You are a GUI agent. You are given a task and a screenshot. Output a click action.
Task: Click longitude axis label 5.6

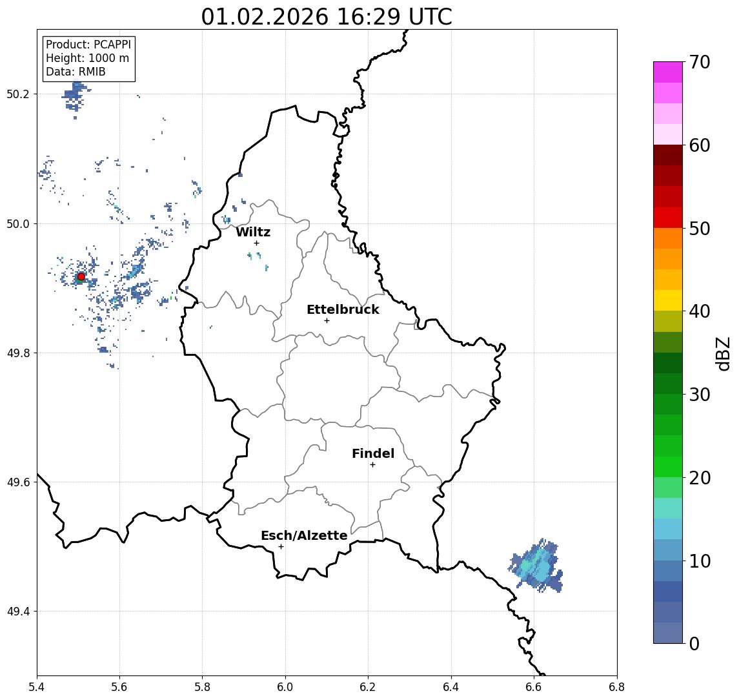(x=119, y=687)
